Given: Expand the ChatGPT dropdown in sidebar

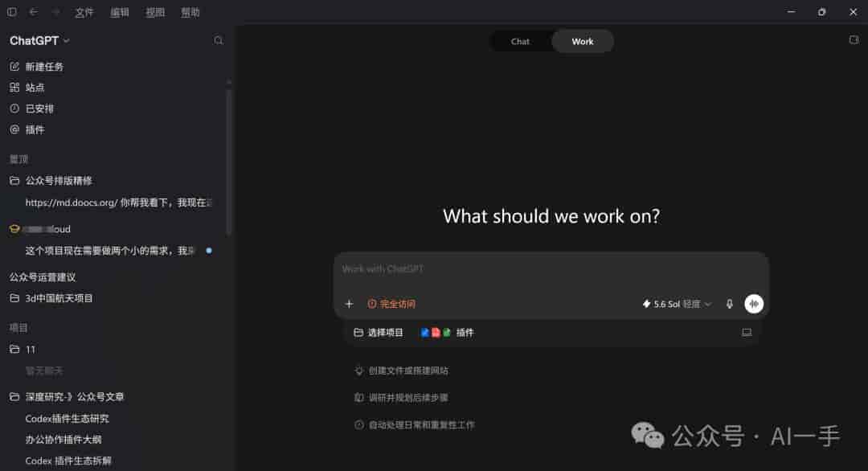Looking at the screenshot, I should pyautogui.click(x=40, y=40).
